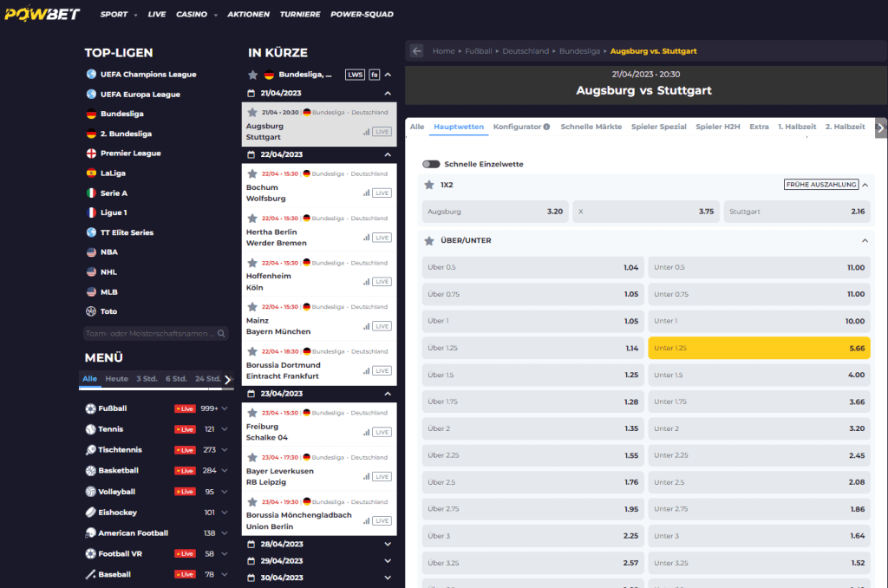Viewport: 888px width, 588px height.
Task: Expand the 29/04/2023 date group
Action: [388, 561]
